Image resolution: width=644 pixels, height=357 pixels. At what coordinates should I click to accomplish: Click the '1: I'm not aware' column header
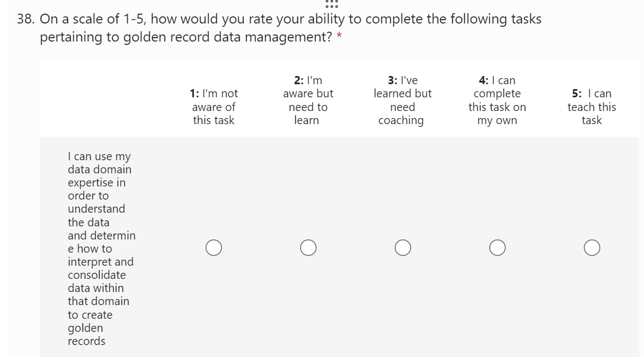click(x=214, y=107)
